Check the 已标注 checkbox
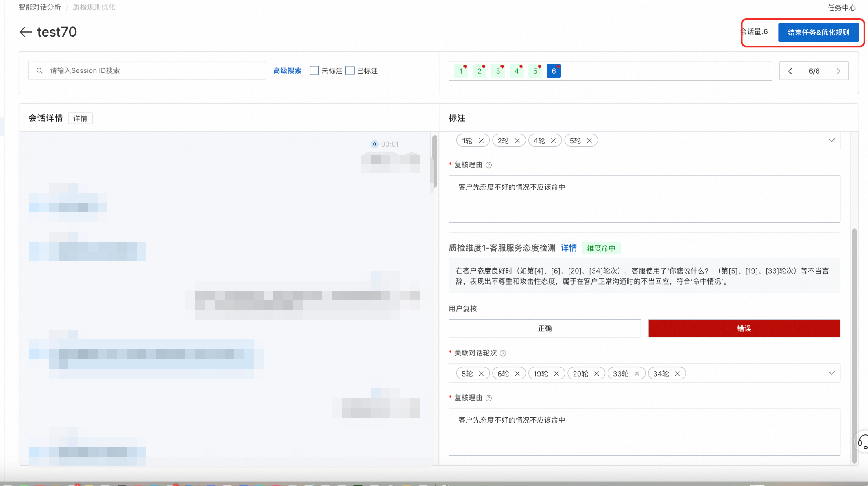The width and height of the screenshot is (868, 486). (x=350, y=71)
